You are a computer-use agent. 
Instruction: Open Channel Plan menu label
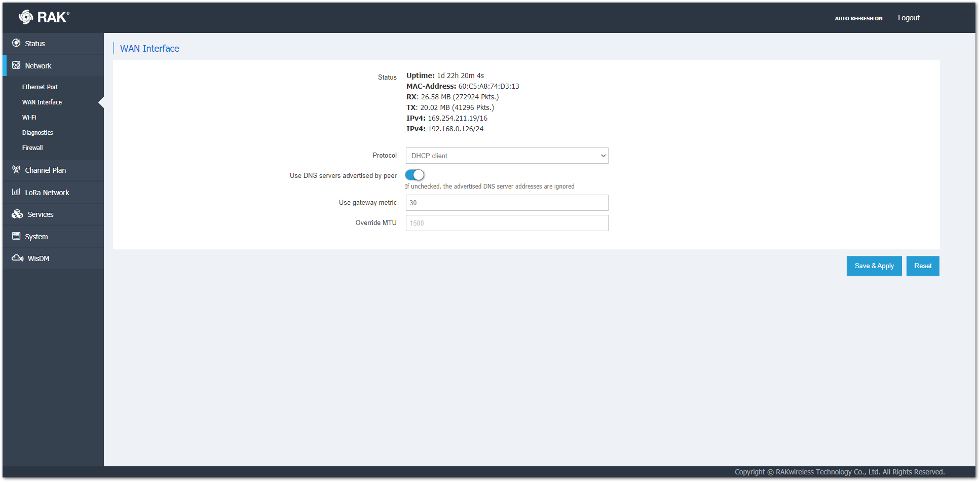pyautogui.click(x=46, y=170)
